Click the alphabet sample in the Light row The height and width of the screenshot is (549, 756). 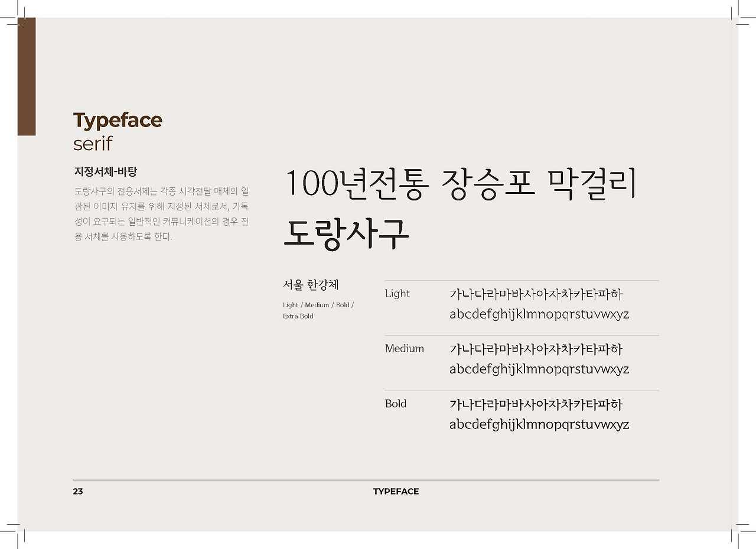539,314
